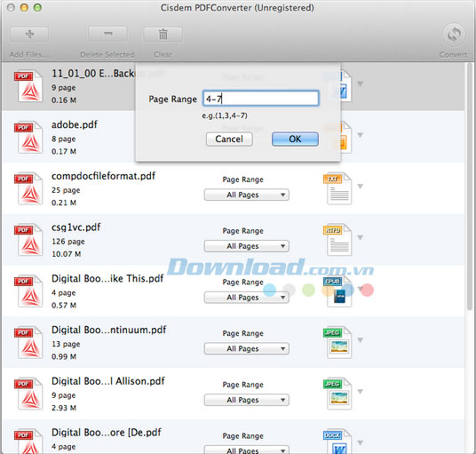The height and width of the screenshot is (454, 476).
Task: Select file name compdocfileformat.pdf
Action: [x=103, y=176]
